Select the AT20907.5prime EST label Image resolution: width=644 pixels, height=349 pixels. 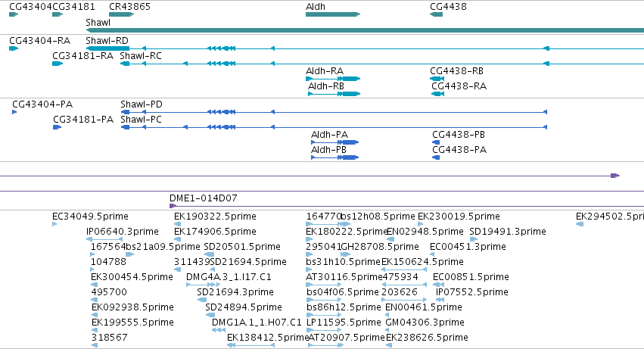347,338
